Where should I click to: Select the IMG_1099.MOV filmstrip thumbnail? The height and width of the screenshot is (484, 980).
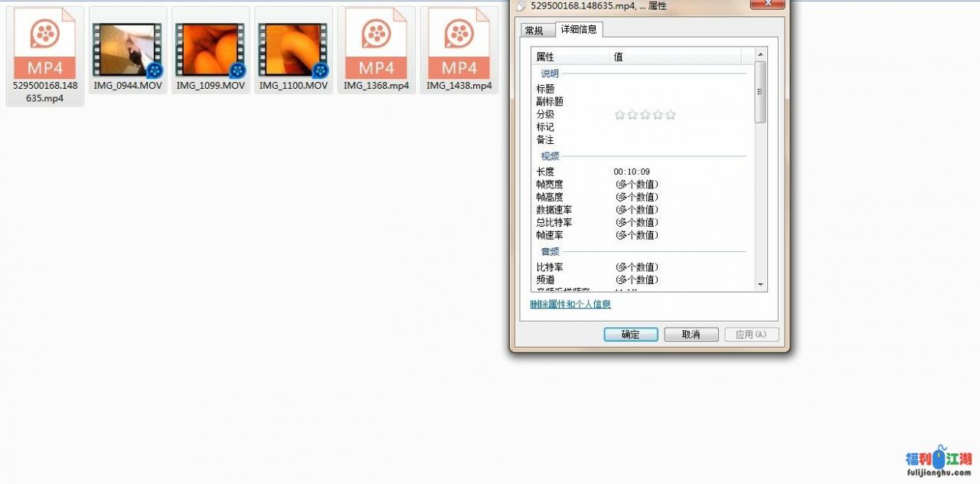tap(210, 47)
